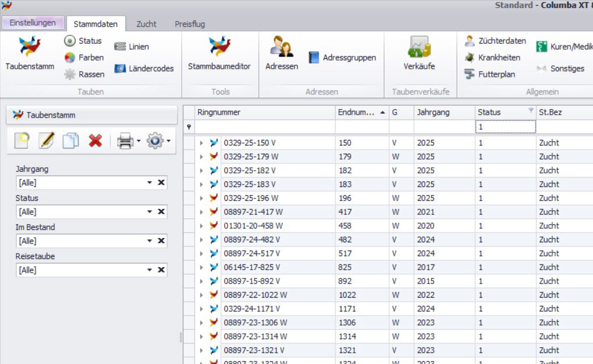
Task: Click the Status filter input field
Action: click(504, 126)
